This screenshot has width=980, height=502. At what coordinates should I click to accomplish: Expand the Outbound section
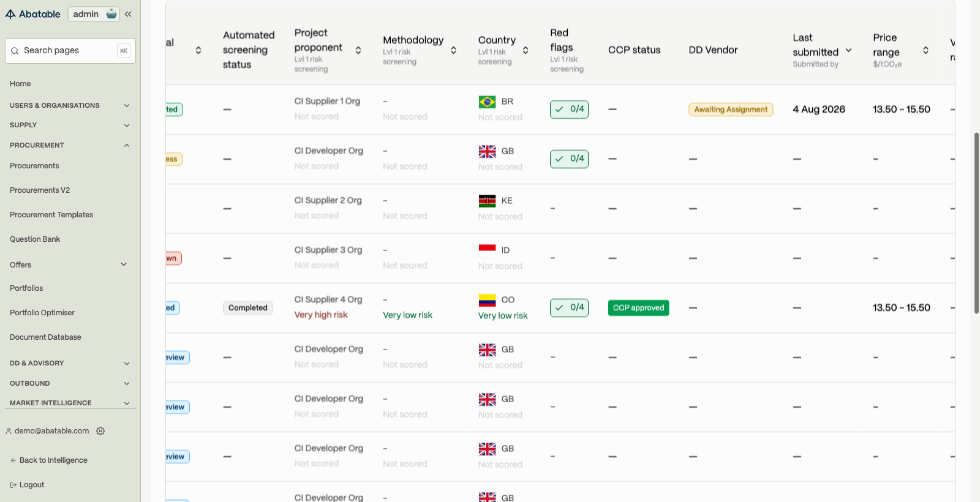(70, 383)
